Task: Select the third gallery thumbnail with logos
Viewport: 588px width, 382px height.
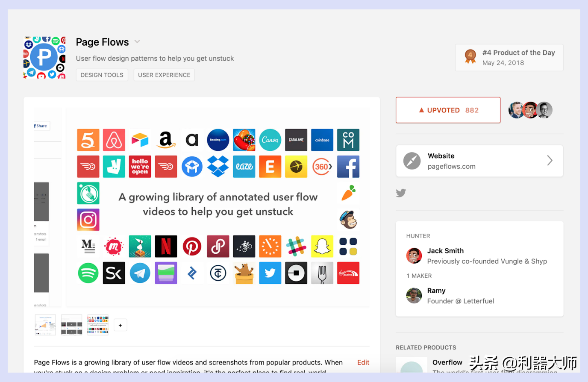Action: [x=98, y=325]
